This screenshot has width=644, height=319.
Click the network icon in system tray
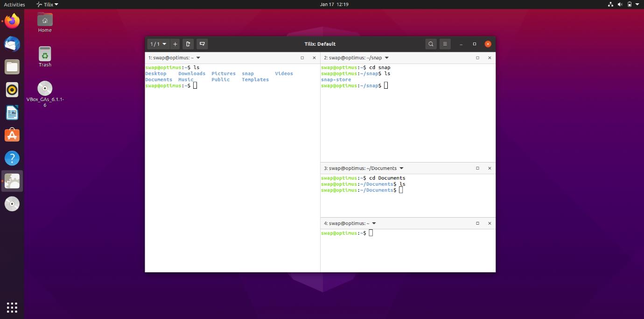[x=610, y=4]
